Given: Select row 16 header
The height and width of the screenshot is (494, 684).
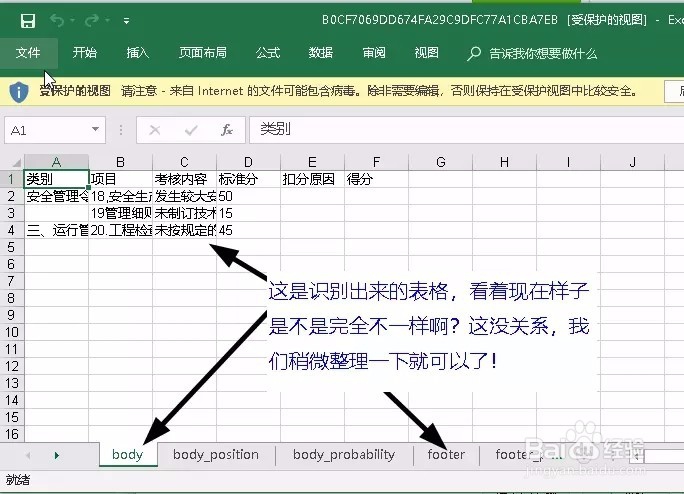Looking at the screenshot, I should [11, 434].
